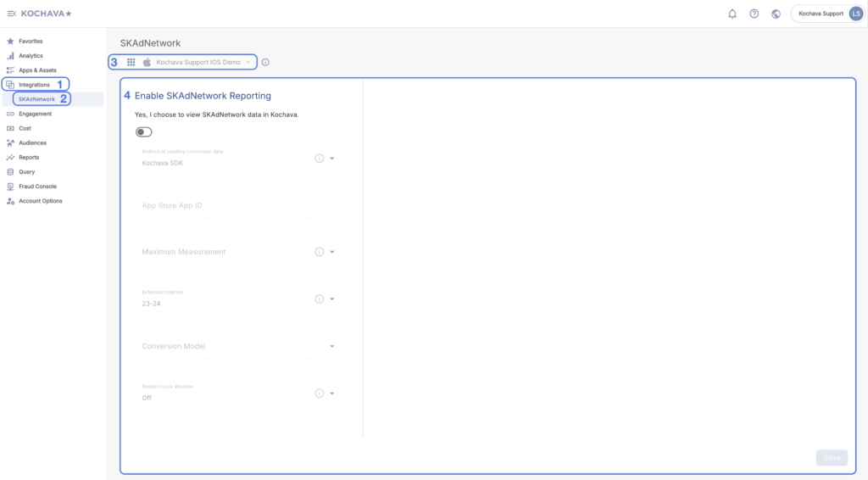868x480 pixels.
Task: Open the Kochava Support iOS Demo dropdown
Action: tap(203, 62)
